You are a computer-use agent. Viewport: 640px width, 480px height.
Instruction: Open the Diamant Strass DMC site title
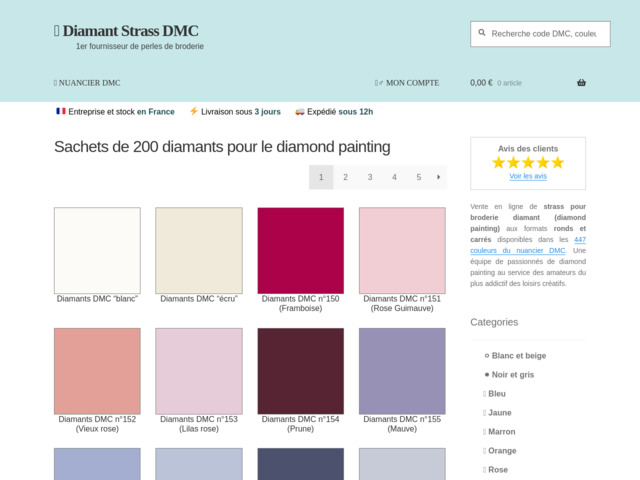point(130,31)
